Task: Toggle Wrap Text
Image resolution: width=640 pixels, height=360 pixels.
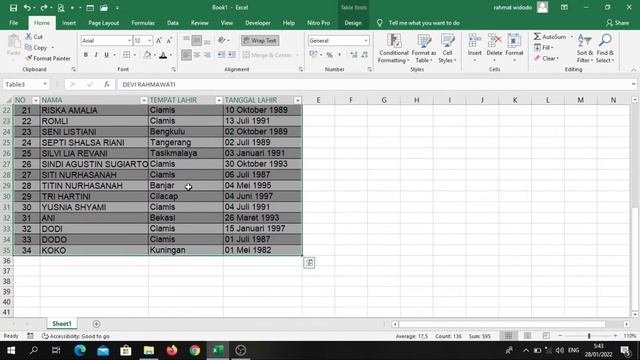Action: [x=260, y=40]
